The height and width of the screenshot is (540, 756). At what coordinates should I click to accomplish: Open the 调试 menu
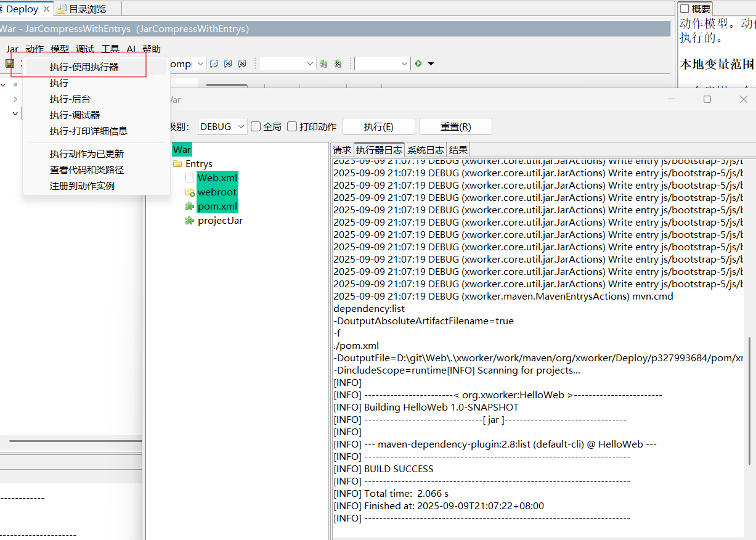tap(85, 49)
